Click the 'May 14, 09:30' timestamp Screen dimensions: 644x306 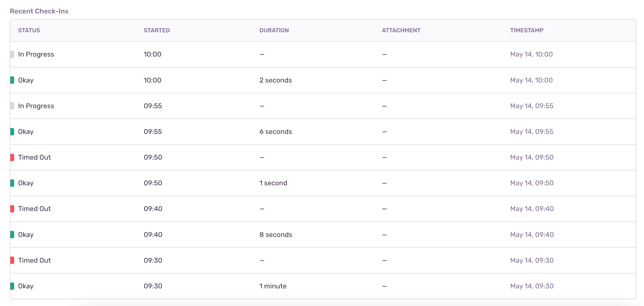[x=532, y=260]
